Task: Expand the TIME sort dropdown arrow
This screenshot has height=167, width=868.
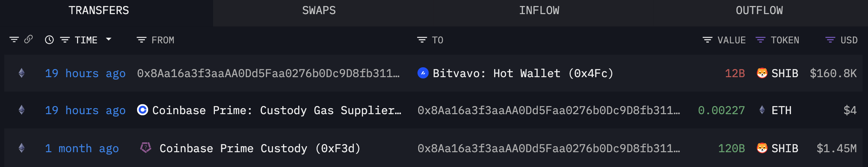Action: [109, 39]
